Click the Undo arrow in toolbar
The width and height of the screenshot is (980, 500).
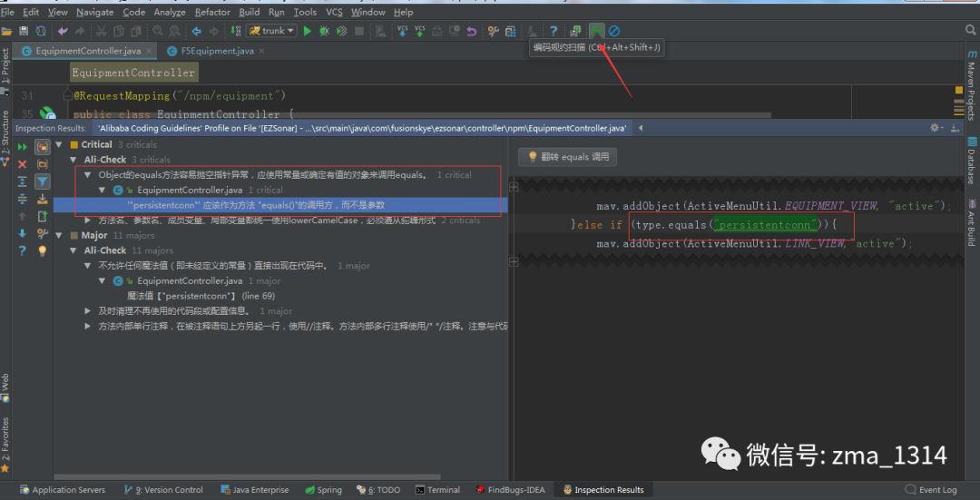[63, 31]
